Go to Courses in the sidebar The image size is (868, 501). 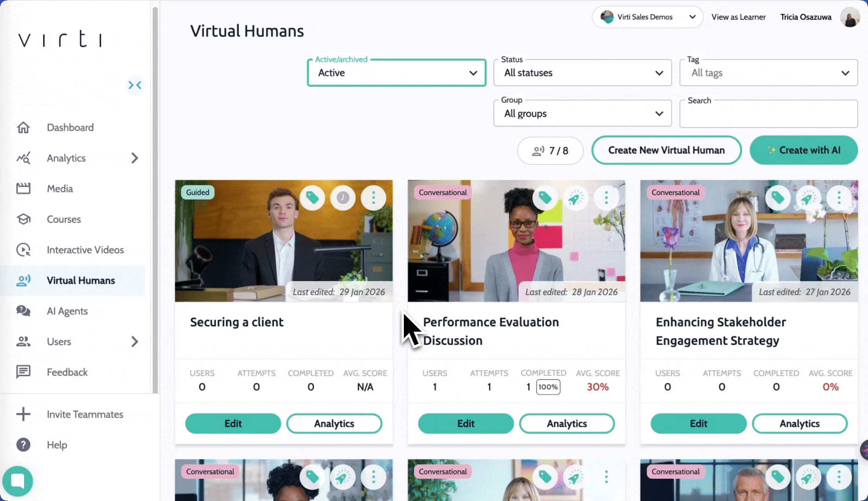click(x=64, y=219)
